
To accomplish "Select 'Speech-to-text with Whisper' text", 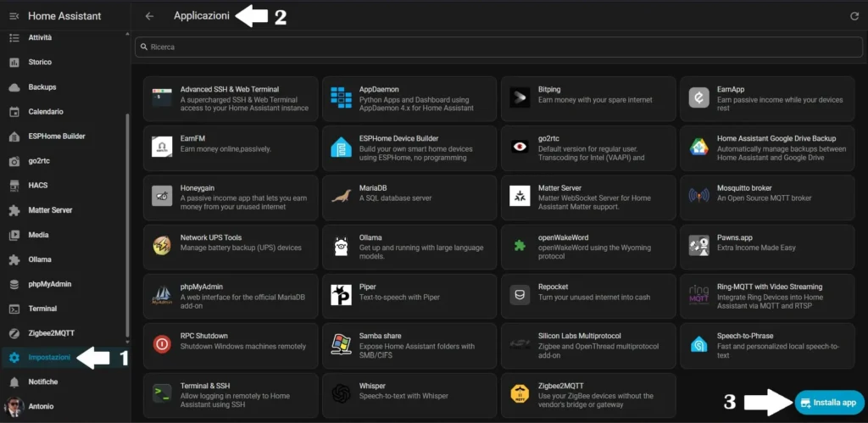I will coord(403,396).
